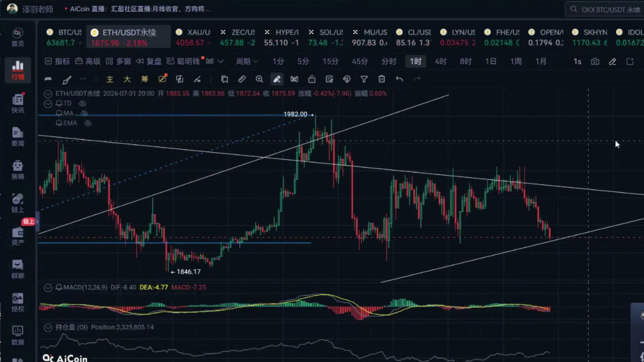Image resolution: width=644 pixels, height=362 pixels.
Task: Open the 周期 period dropdown
Action: (247, 62)
